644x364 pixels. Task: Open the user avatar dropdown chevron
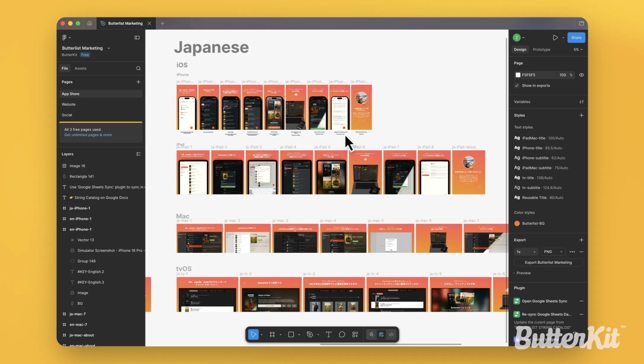[x=523, y=38]
